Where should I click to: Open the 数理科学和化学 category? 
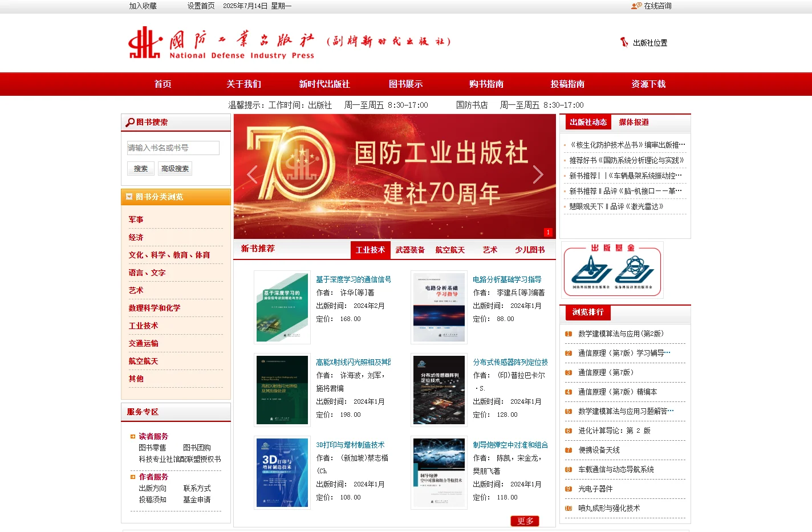click(x=155, y=308)
